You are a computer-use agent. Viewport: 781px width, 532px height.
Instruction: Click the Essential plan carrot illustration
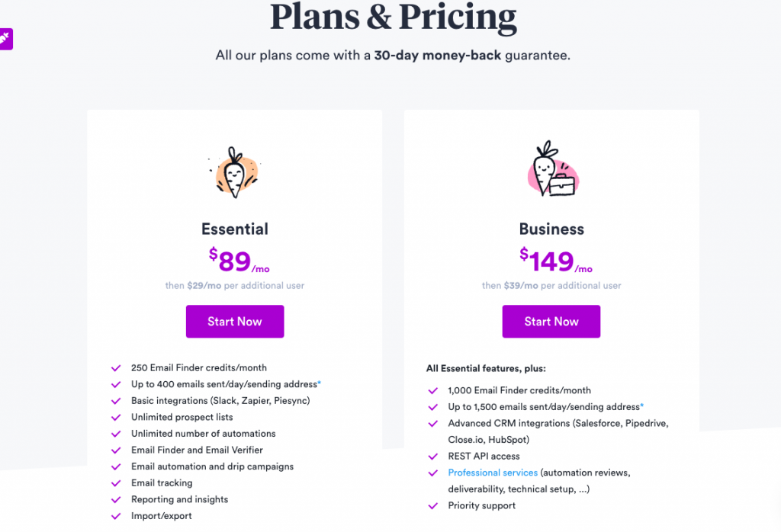point(235,172)
